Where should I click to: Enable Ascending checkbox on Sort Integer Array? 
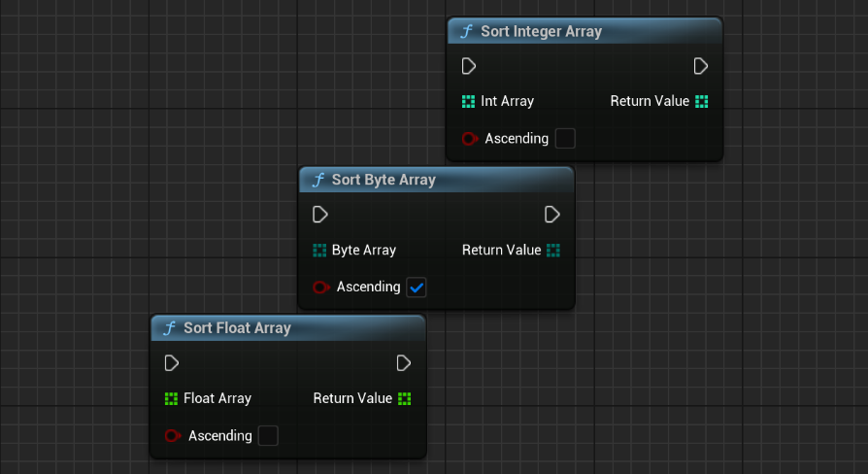point(565,139)
